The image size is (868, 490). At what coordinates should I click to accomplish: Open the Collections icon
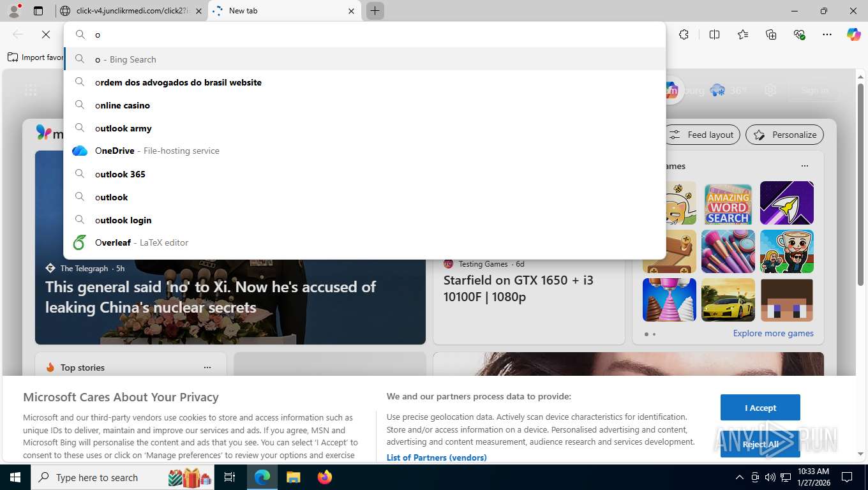pyautogui.click(x=771, y=34)
